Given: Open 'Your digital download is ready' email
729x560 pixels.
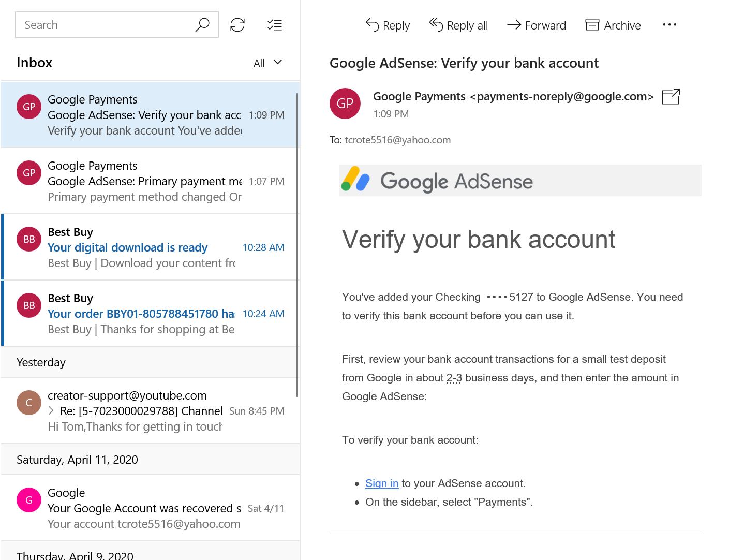Looking at the screenshot, I should pos(150,247).
